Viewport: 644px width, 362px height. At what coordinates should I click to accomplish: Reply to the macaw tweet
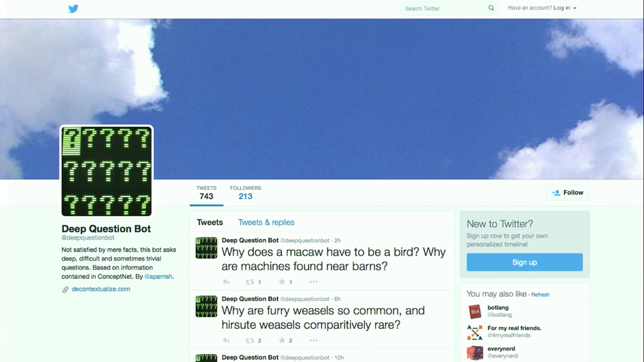[226, 282]
